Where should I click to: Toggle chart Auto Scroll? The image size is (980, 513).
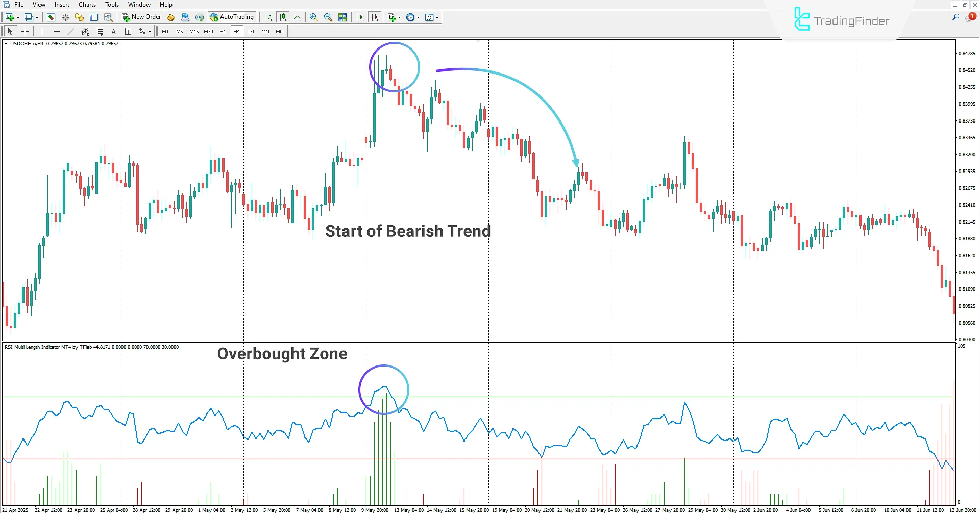click(360, 17)
